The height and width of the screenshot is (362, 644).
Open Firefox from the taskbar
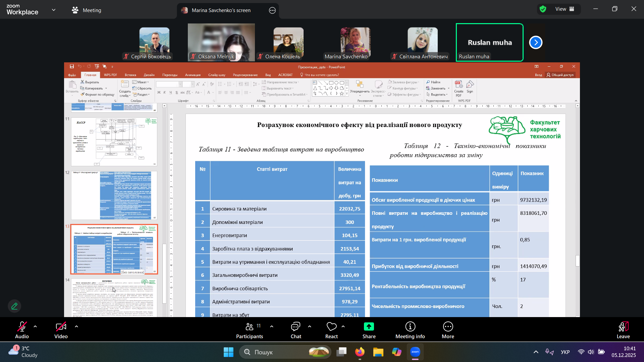click(x=360, y=352)
